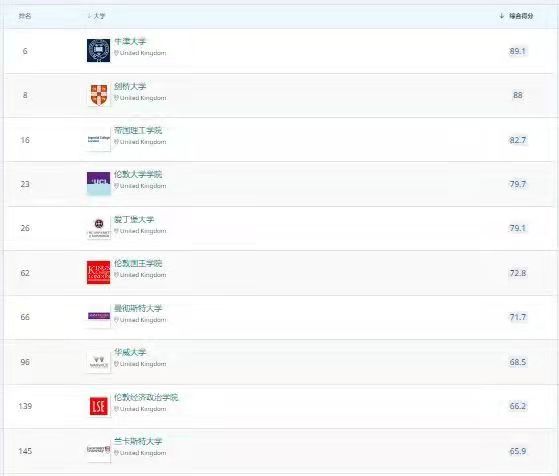Click rank number 8
The image size is (559, 476).
[25, 95]
